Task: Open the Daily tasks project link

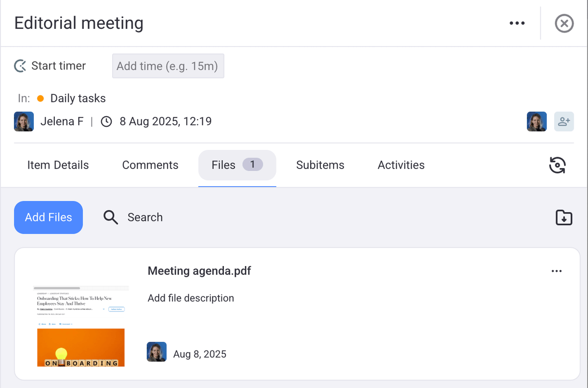Action: click(x=78, y=98)
